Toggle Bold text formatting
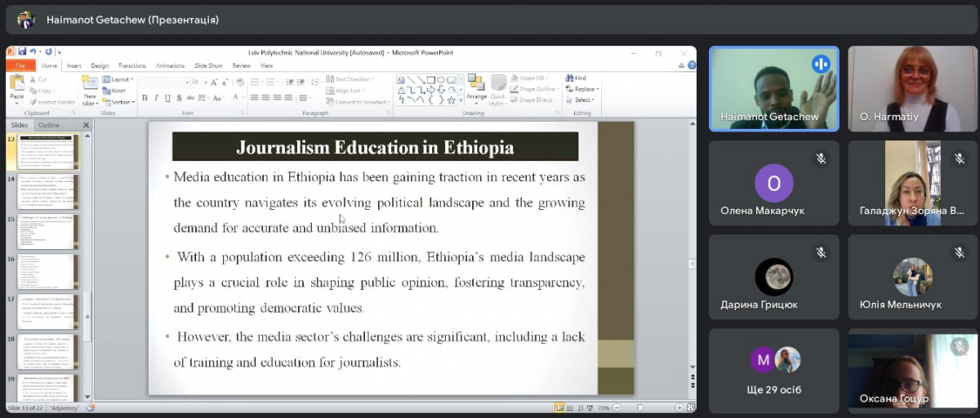 [x=145, y=98]
